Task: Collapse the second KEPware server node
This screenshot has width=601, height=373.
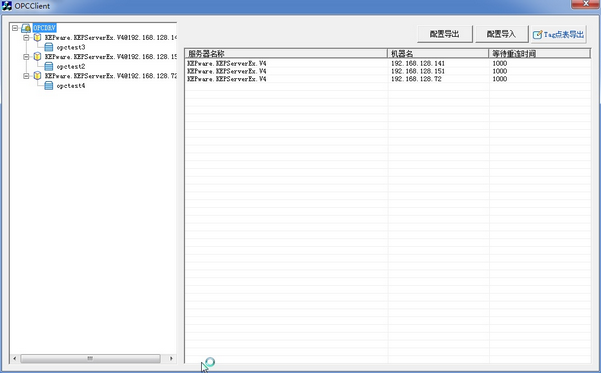Action: tap(26, 57)
